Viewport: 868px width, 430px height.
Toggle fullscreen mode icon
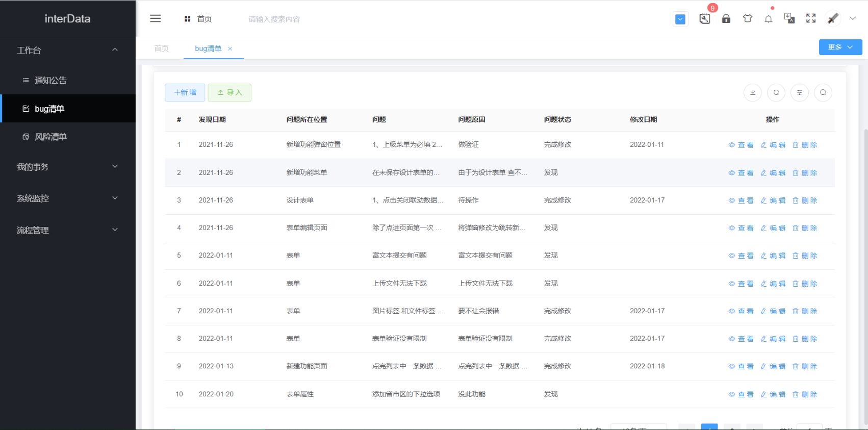(811, 19)
